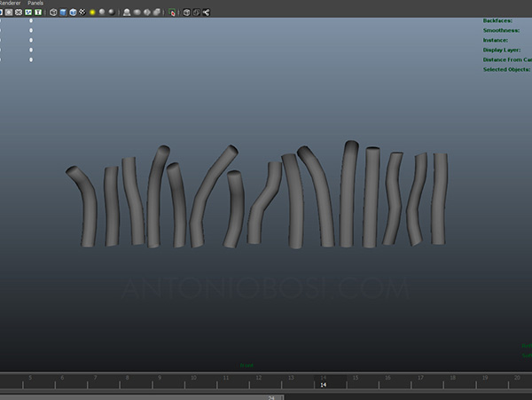Toggle use all lights yellow bulb
This screenshot has height=400, width=532.
tap(92, 12)
